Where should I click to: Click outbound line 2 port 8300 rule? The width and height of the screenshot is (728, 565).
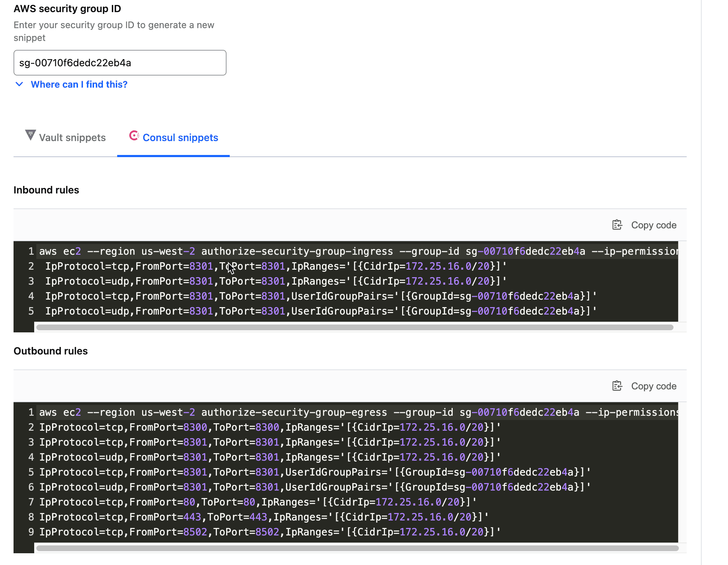click(x=270, y=427)
